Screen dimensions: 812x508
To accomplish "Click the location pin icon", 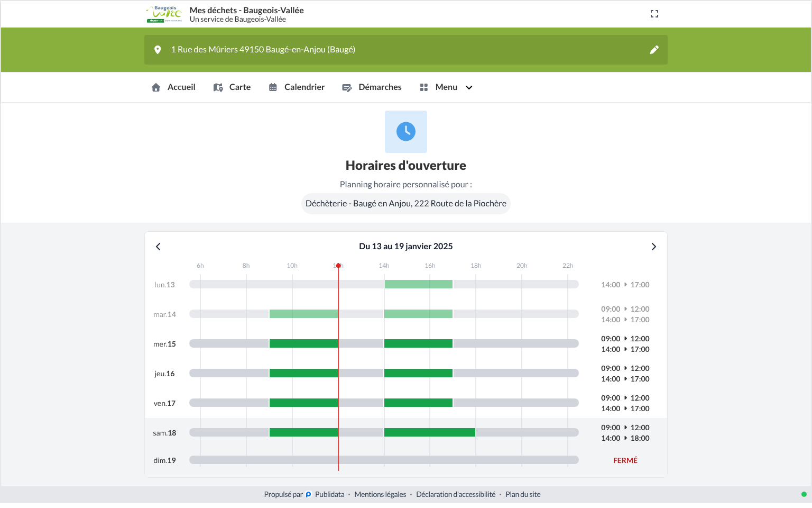I will pyautogui.click(x=158, y=50).
